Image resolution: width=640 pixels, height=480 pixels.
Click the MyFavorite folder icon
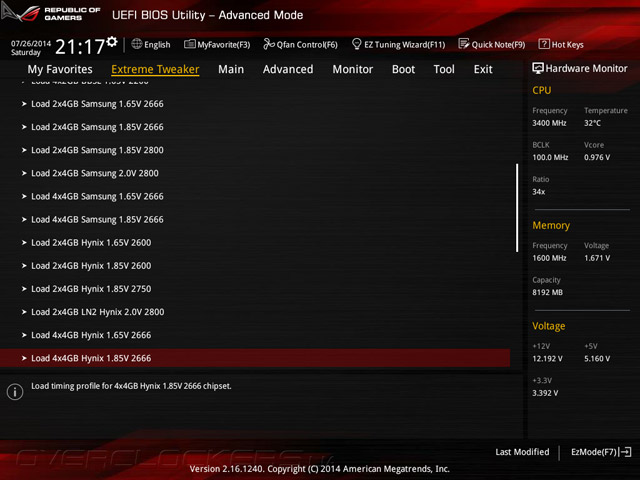click(x=189, y=44)
